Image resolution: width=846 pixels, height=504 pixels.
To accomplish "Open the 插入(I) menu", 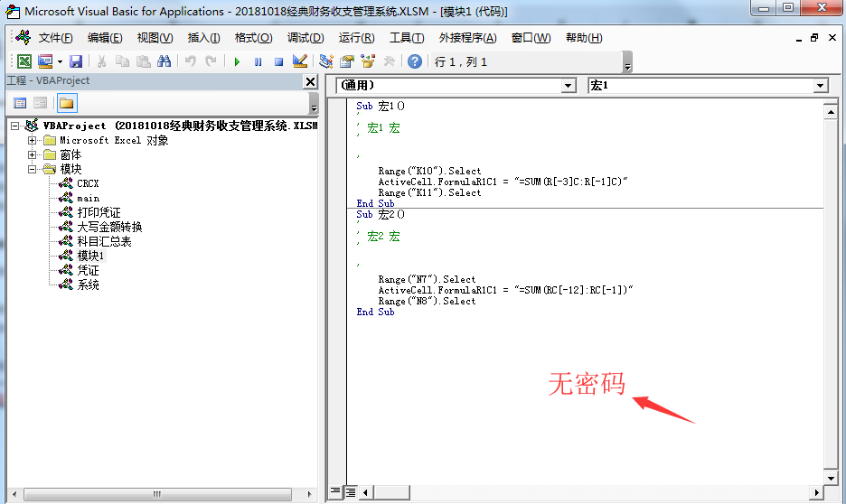I will tap(203, 38).
